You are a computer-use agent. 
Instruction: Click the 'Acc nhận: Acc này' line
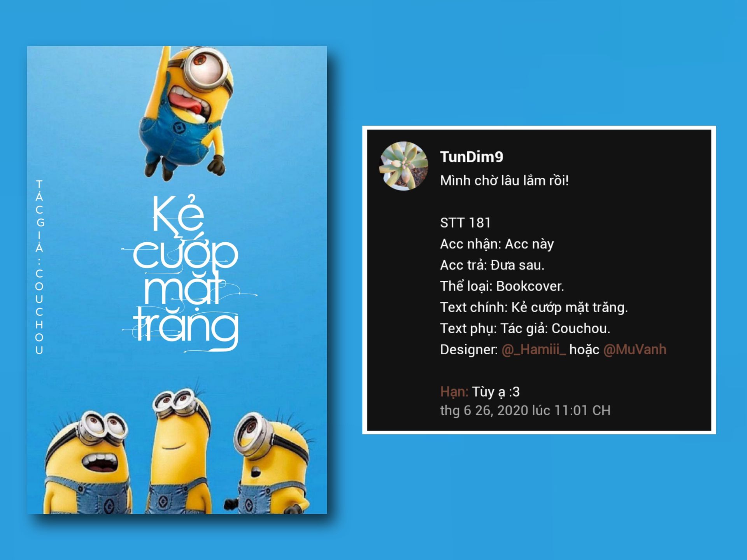point(497,244)
